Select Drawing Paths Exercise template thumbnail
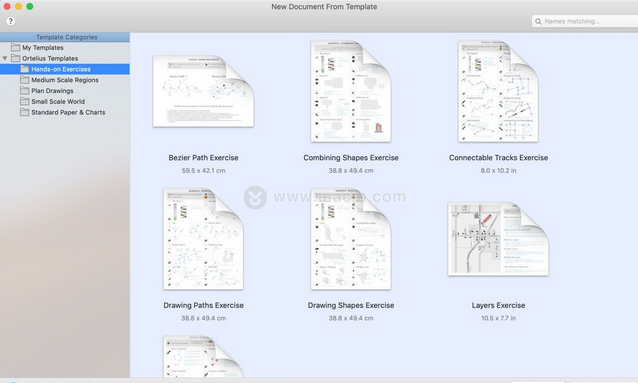638x383 pixels. (x=203, y=239)
